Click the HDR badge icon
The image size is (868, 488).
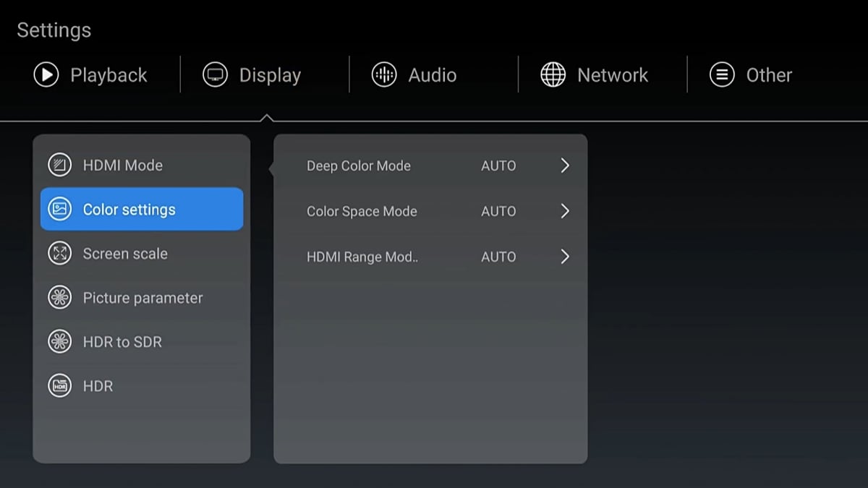[x=59, y=386]
